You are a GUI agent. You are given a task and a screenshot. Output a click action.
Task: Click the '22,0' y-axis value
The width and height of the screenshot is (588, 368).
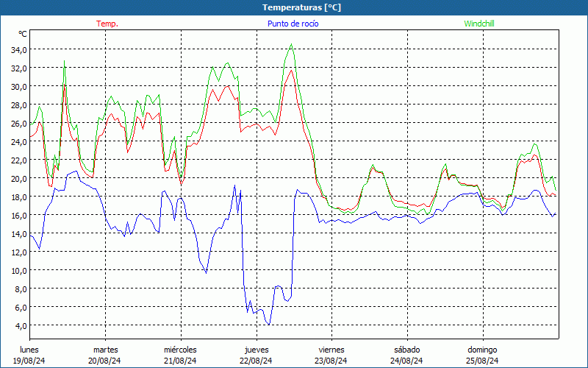click(x=19, y=160)
